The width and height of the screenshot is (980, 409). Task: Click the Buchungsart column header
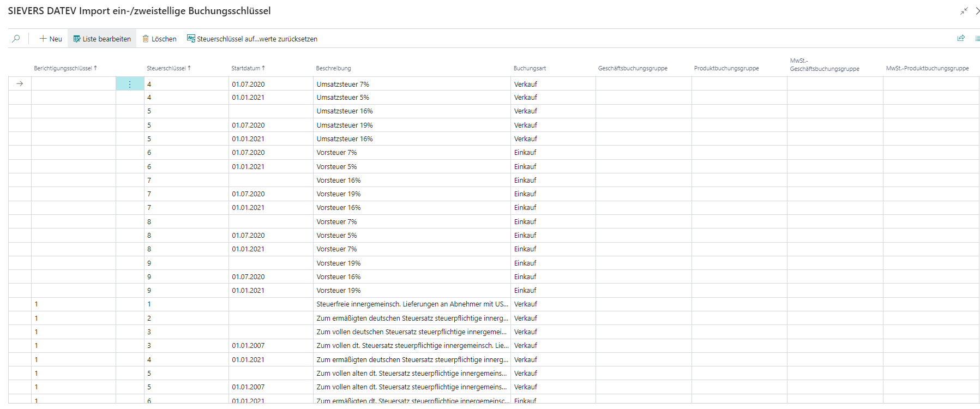click(529, 68)
